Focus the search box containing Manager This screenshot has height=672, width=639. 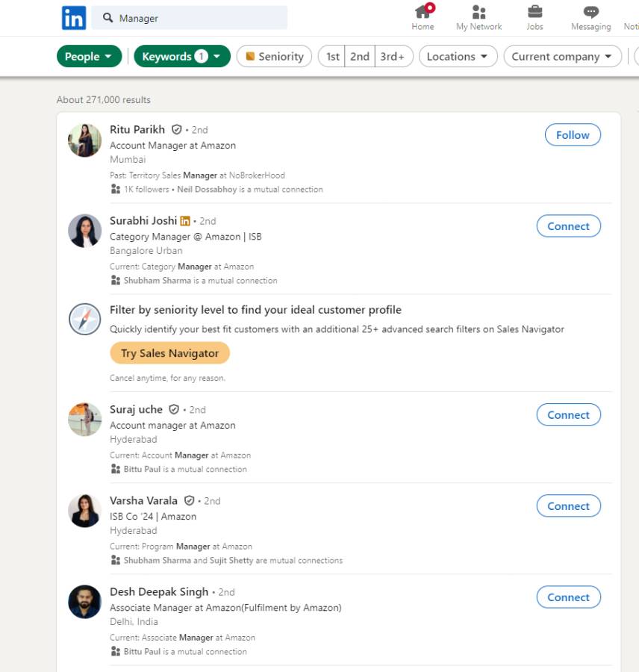pyautogui.click(x=190, y=18)
